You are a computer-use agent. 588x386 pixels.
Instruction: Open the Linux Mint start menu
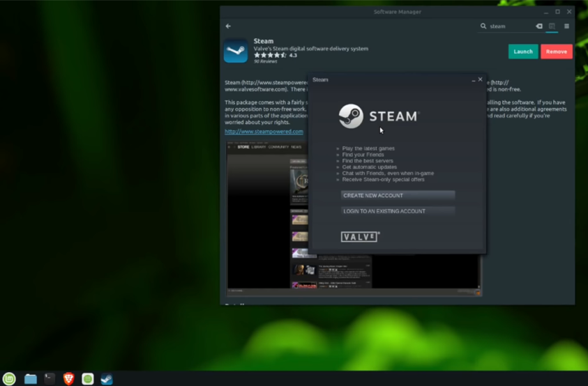click(9, 379)
